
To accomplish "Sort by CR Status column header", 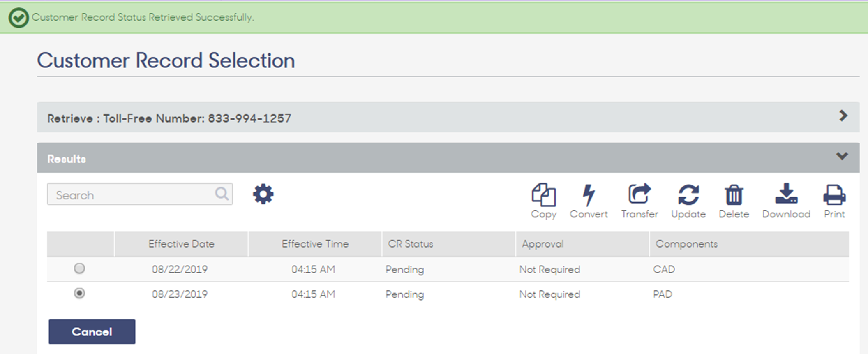I will 411,244.
